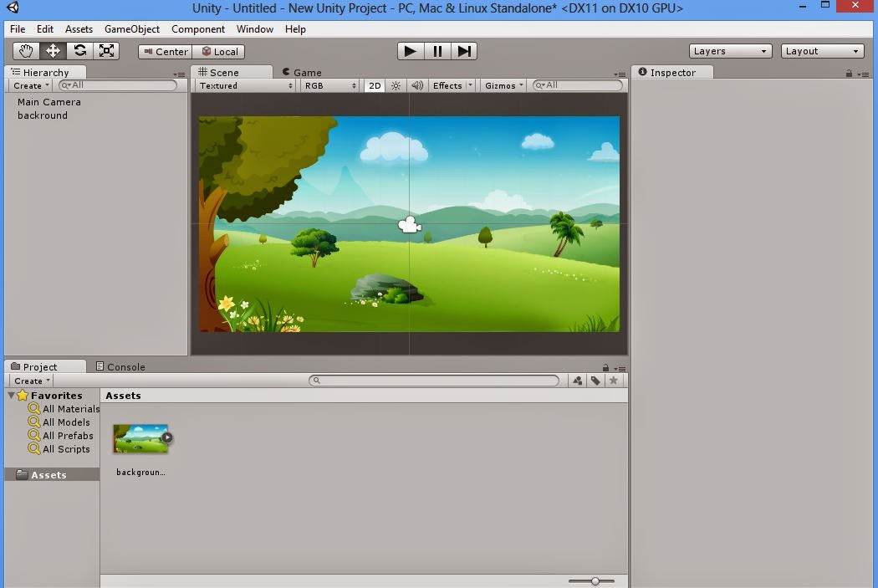878x588 pixels.
Task: Click Search by Type icon
Action: (577, 381)
